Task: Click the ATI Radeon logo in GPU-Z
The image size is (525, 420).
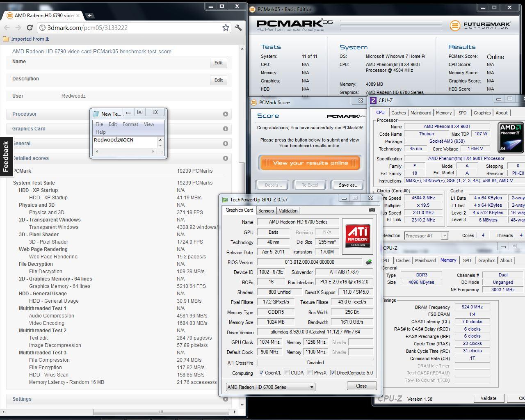Action: [x=357, y=235]
